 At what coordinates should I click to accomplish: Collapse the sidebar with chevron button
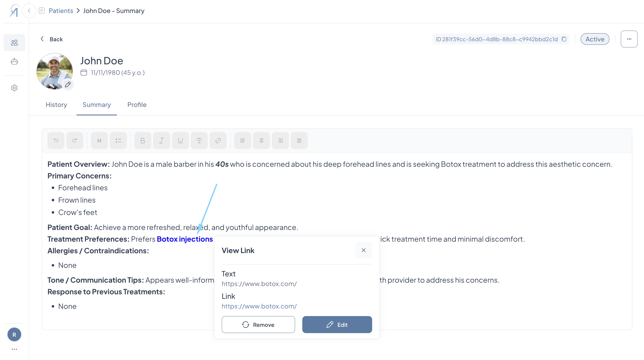29,11
